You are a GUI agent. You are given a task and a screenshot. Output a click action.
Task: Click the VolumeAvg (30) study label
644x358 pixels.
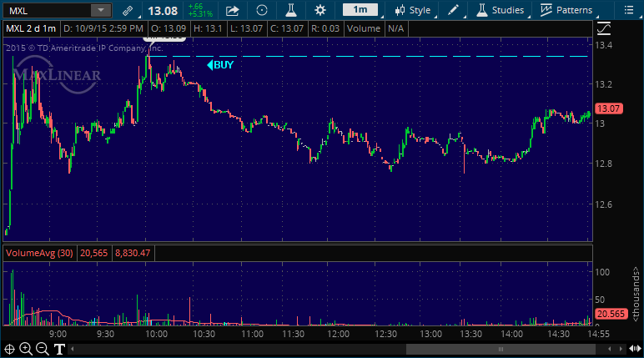click(40, 252)
